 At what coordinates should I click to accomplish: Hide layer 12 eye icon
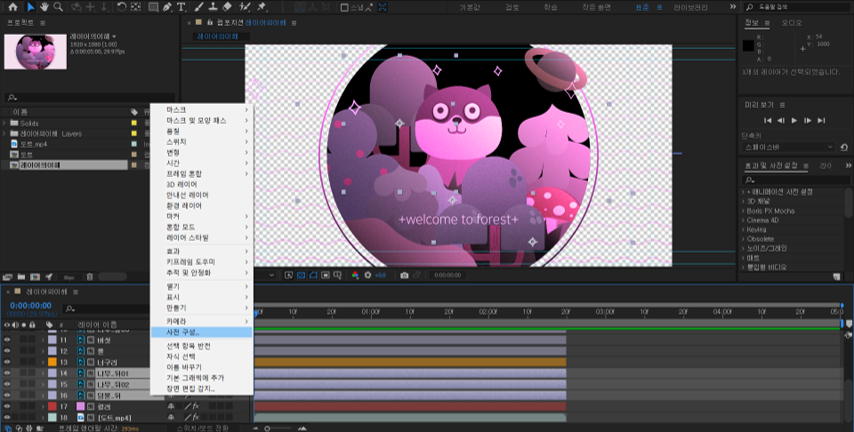point(7,351)
